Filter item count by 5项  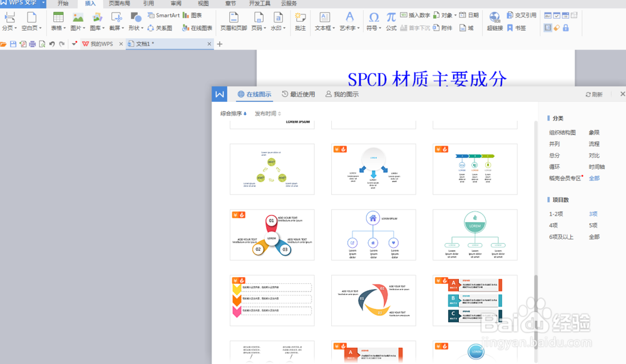[593, 225]
